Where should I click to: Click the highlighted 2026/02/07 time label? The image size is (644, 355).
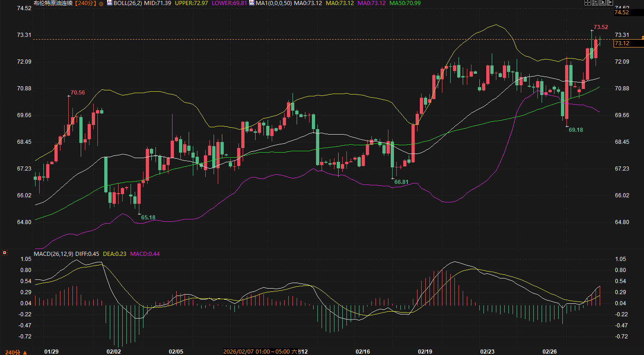point(256,351)
